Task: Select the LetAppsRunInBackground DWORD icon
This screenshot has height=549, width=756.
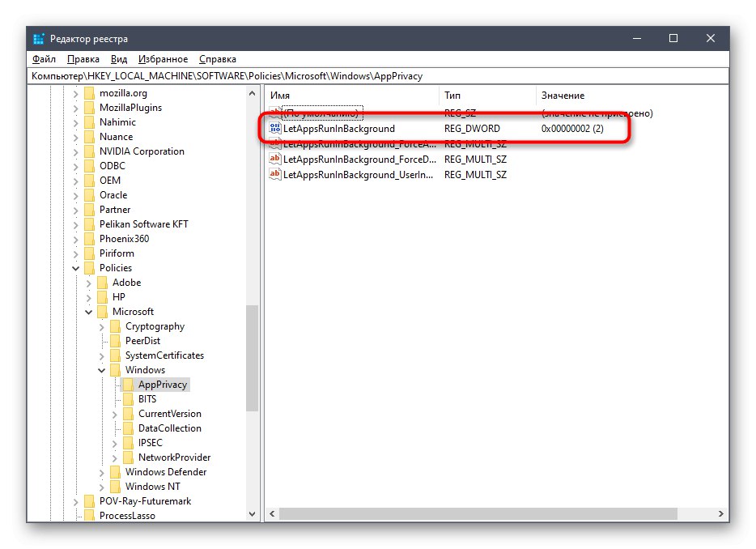Action: click(275, 128)
